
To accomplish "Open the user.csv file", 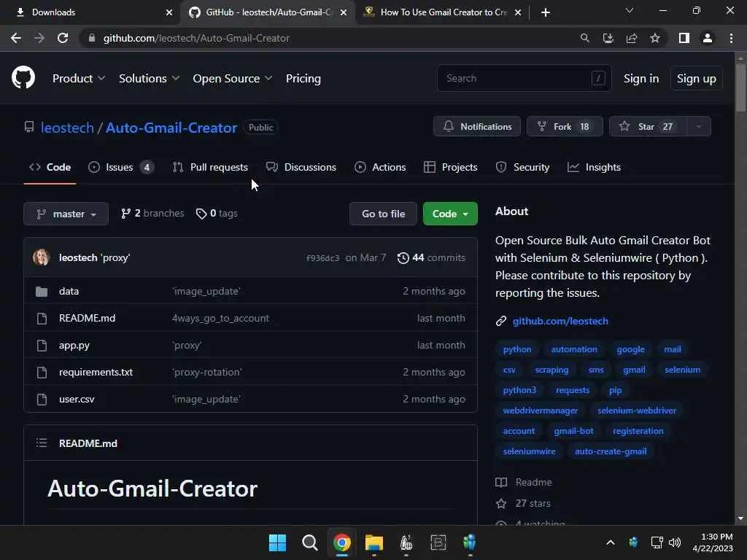I will coord(77,399).
